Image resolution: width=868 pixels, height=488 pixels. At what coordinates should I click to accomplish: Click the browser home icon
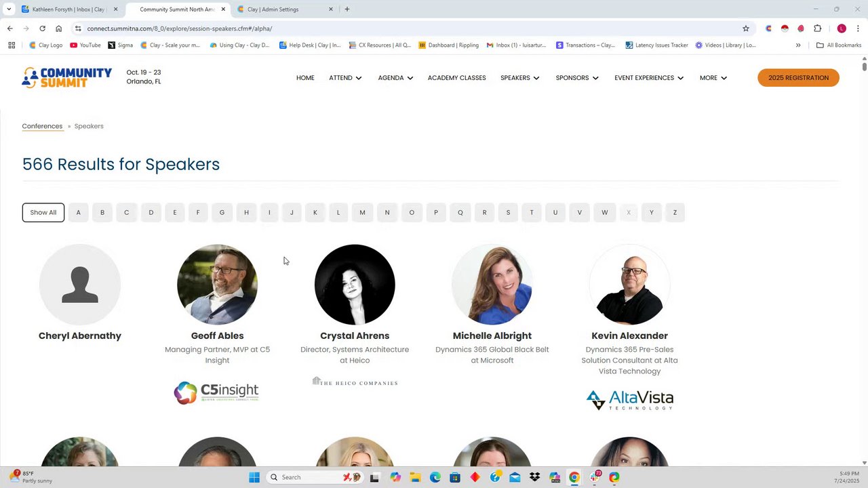tap(59, 28)
